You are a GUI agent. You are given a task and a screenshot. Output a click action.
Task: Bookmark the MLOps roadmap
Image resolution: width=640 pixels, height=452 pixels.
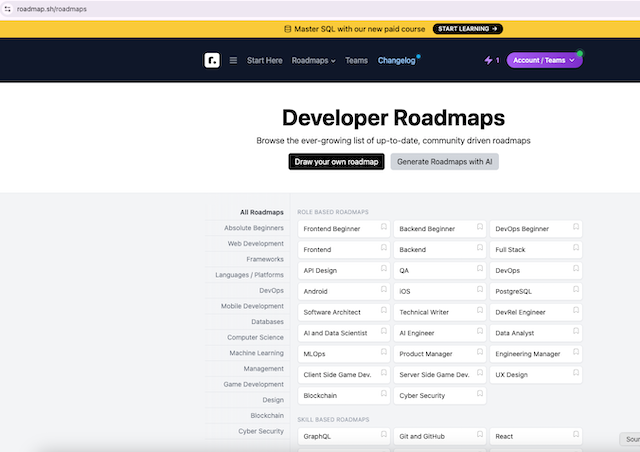click(384, 352)
